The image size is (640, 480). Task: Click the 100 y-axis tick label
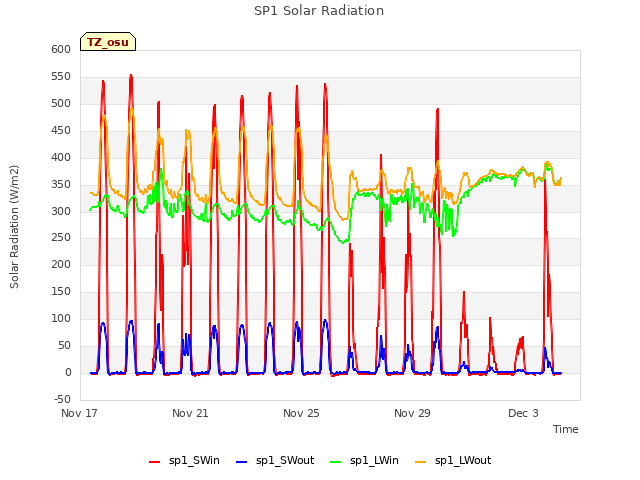click(x=61, y=318)
